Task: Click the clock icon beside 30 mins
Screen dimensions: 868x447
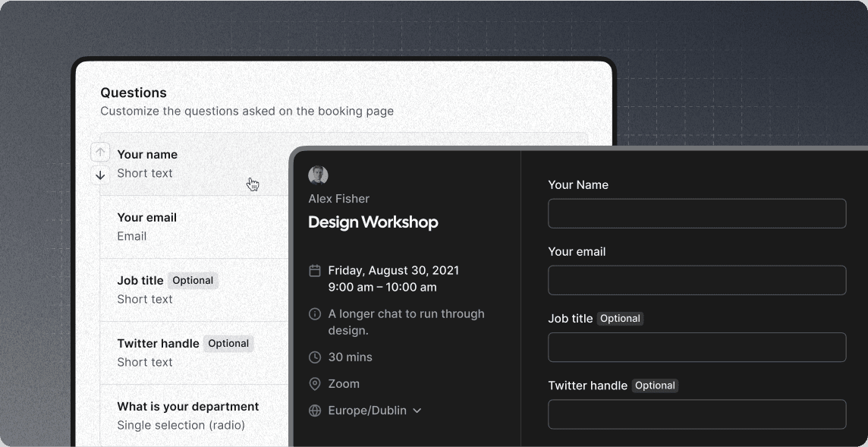Action: (314, 357)
